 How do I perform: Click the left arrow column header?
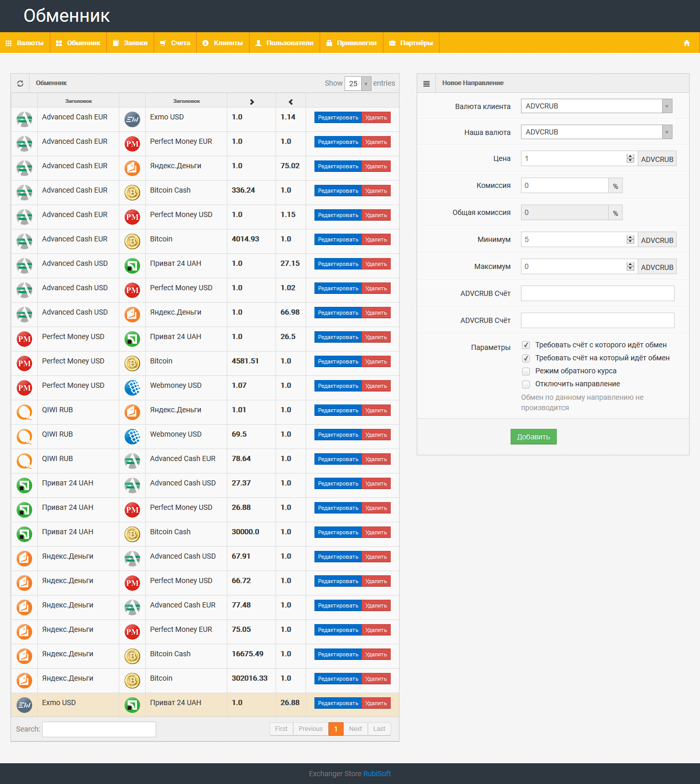point(291,102)
